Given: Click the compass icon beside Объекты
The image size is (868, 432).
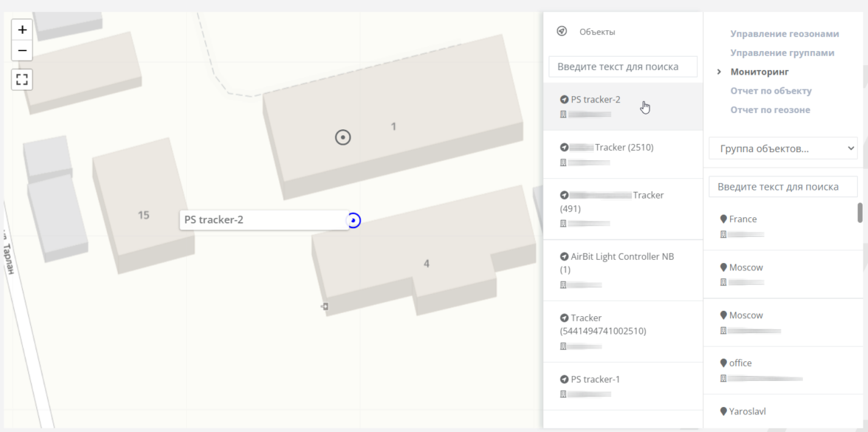Looking at the screenshot, I should [x=562, y=32].
